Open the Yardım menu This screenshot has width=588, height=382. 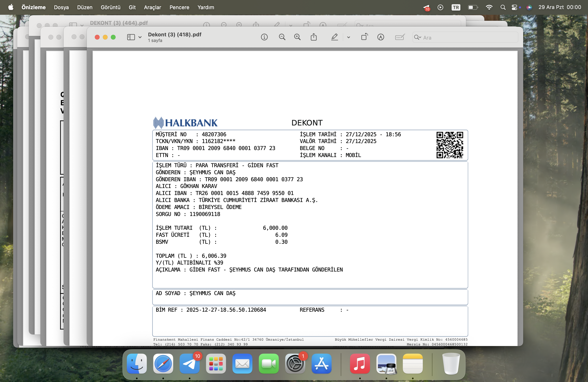206,7
